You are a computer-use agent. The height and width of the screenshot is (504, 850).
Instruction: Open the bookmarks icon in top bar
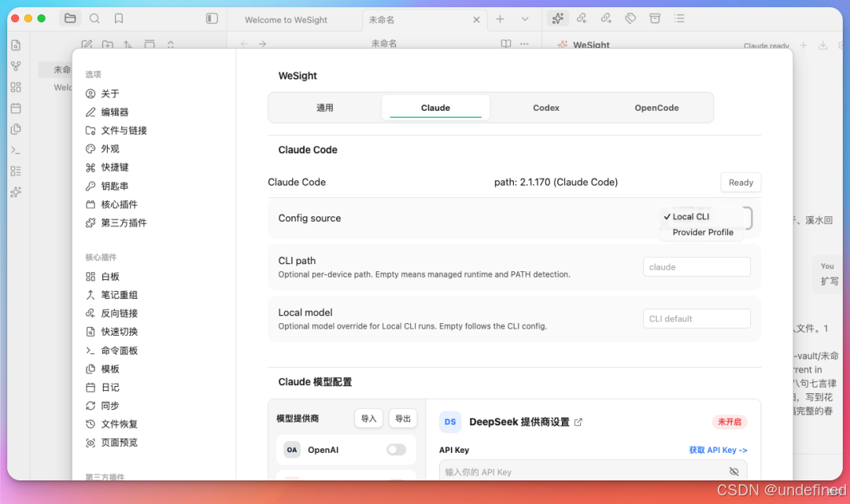click(119, 18)
